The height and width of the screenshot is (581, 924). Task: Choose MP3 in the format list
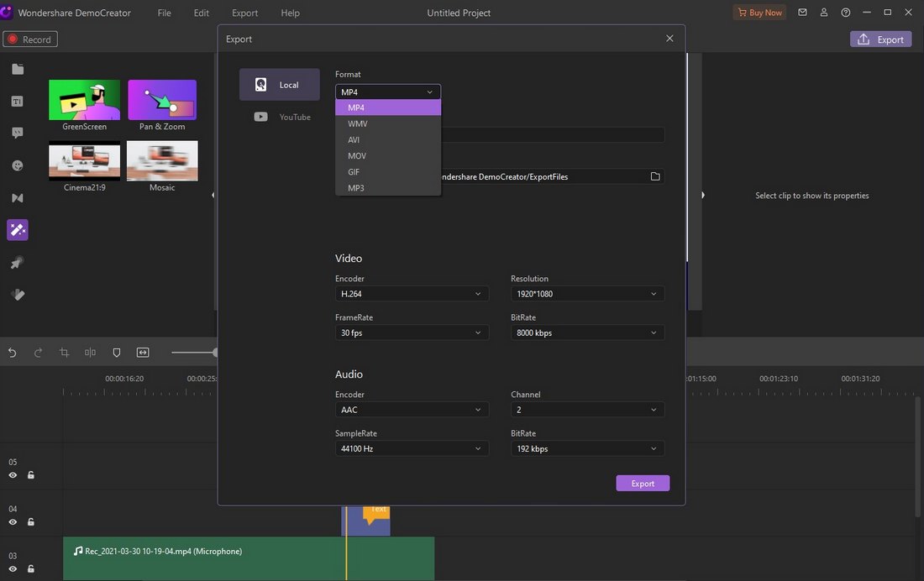tap(388, 188)
